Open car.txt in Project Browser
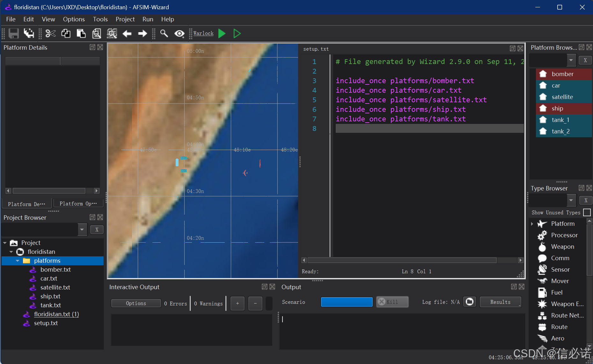593x364 pixels. click(49, 279)
